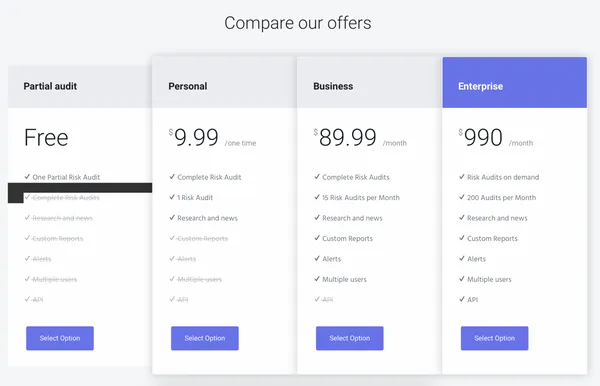Image resolution: width=600 pixels, height=386 pixels.
Task: Click checkmark beside One Partial Risk Audit
Action: 27,177
